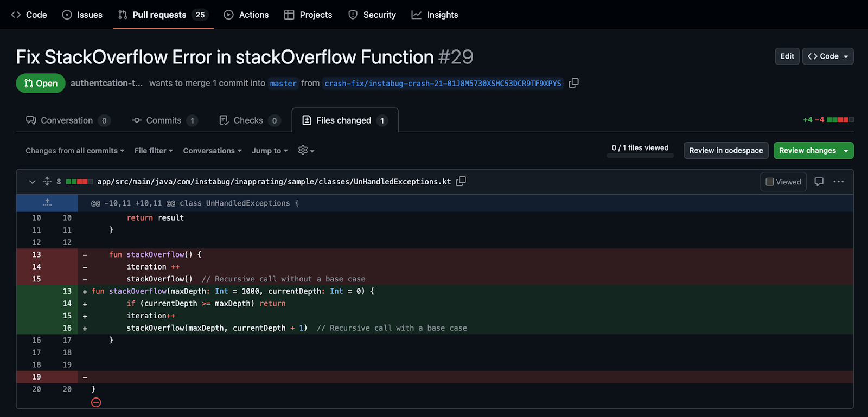
Task: Expand Changes from all commits dropdown
Action: (75, 151)
